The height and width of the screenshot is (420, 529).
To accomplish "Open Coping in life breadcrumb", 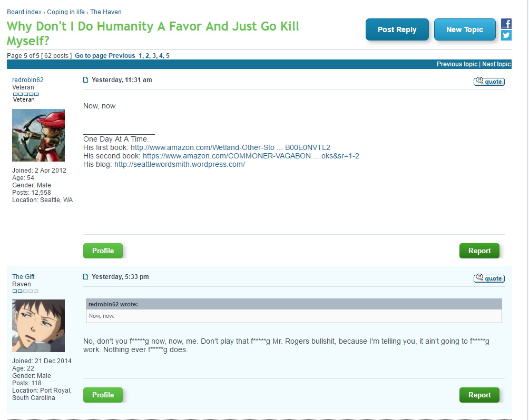I will (66, 12).
